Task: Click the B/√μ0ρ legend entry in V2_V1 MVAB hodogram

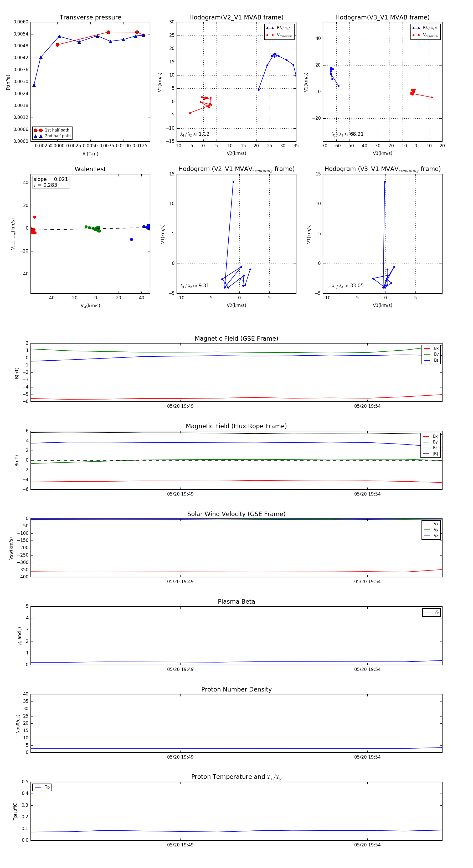Action: [x=279, y=28]
